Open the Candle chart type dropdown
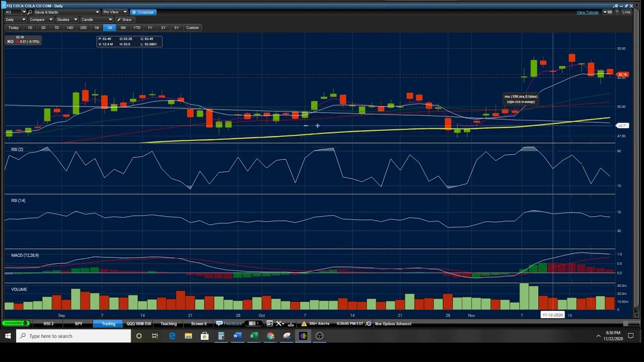The width and height of the screenshot is (644, 362). [97, 20]
